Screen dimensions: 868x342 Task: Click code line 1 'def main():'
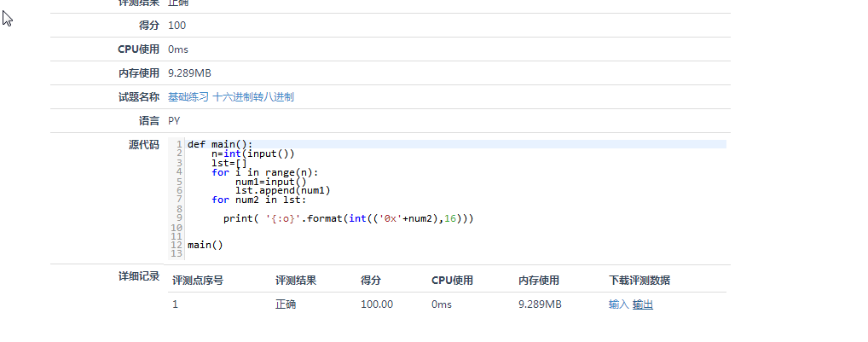click(220, 144)
